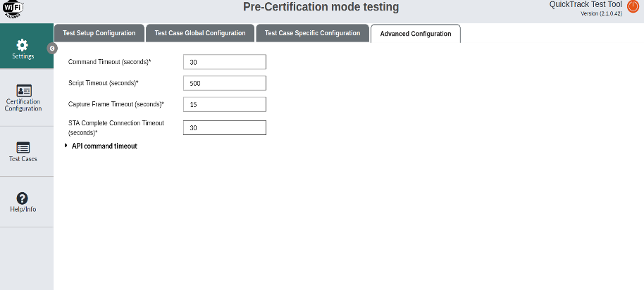The height and width of the screenshot is (290, 644).
Task: Click the Capture Frame Timeout field
Action: pyautogui.click(x=224, y=104)
